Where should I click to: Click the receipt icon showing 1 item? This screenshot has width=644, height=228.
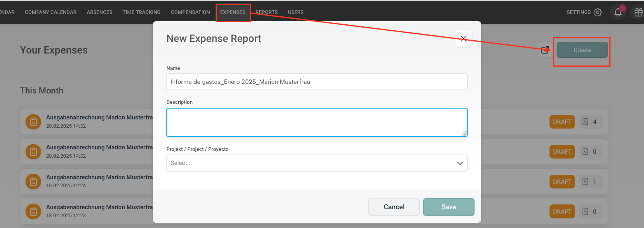coord(585,182)
